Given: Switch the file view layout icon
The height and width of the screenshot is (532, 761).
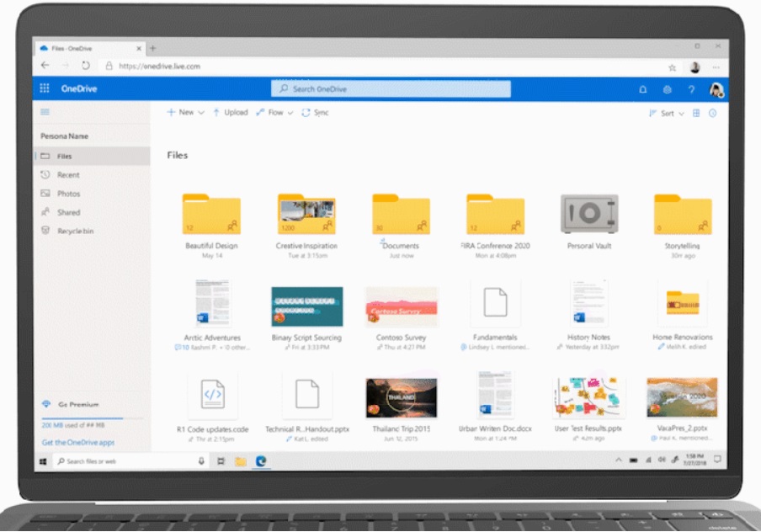Looking at the screenshot, I should click(x=696, y=113).
